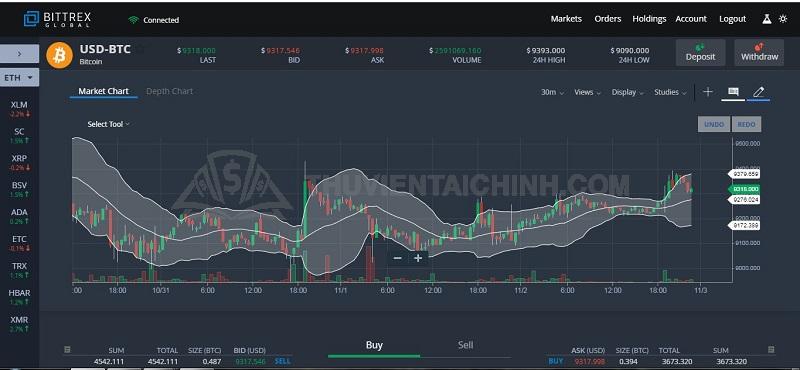Select ETC in the market list
The width and height of the screenshot is (800, 370).
[x=19, y=243]
